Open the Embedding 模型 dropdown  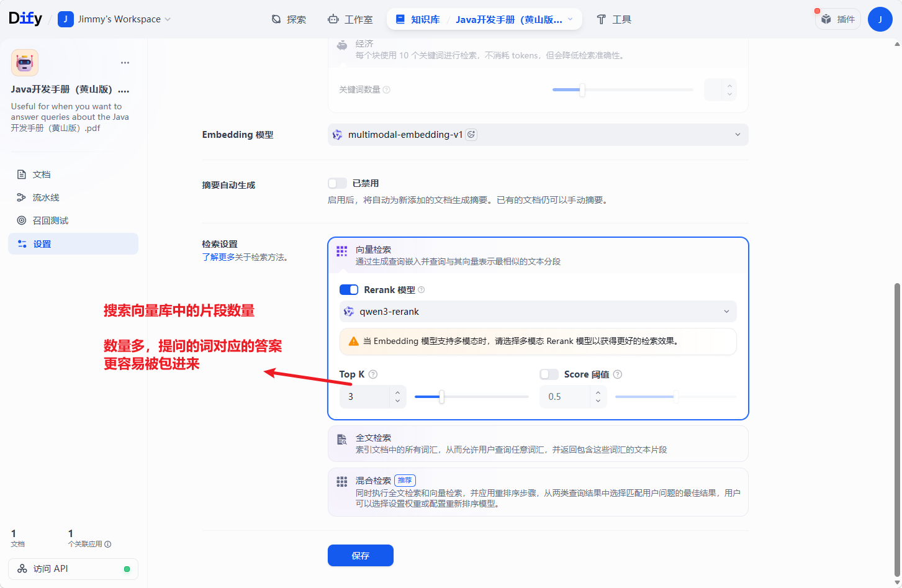pos(538,135)
